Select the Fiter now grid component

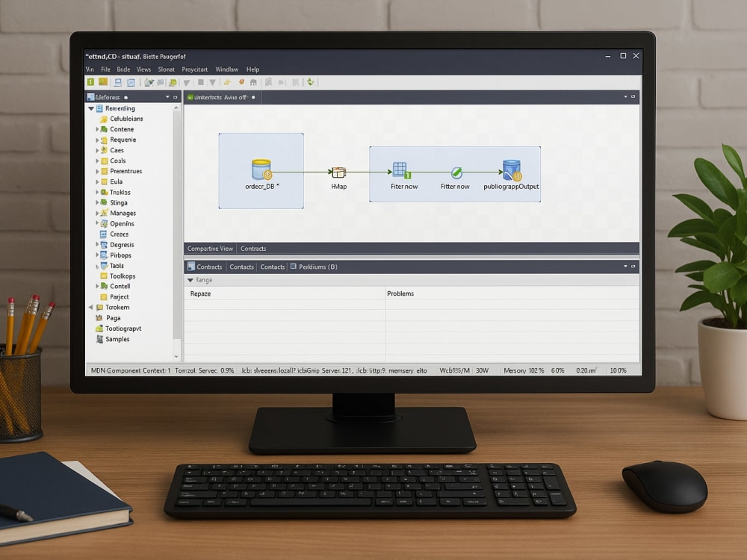pos(402,170)
